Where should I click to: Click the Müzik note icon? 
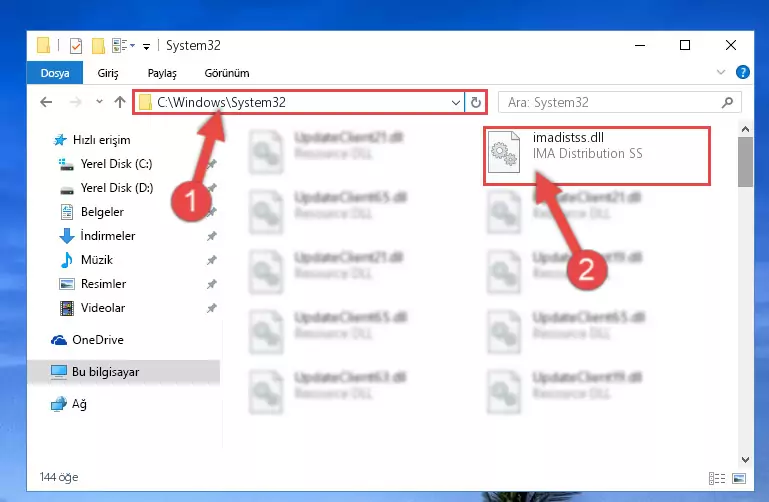coord(67,260)
